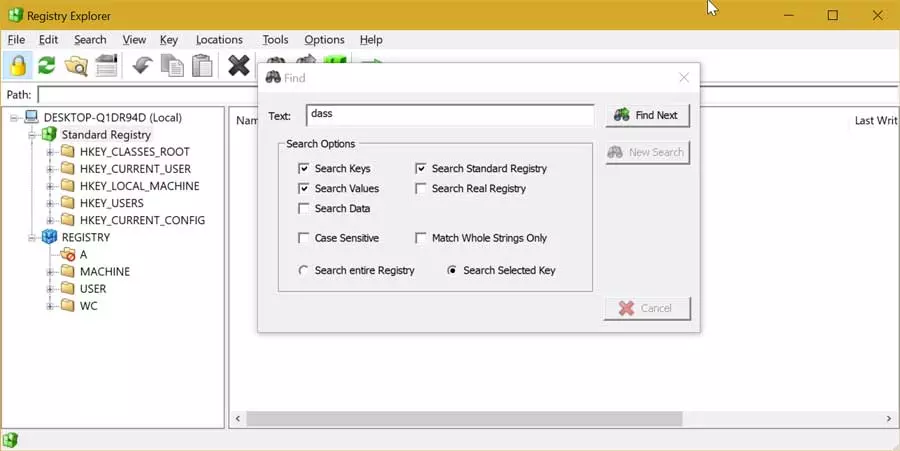Click the HKEY_CLASSES_ROOT folder icon
This screenshot has width=900, height=451.
click(68, 151)
